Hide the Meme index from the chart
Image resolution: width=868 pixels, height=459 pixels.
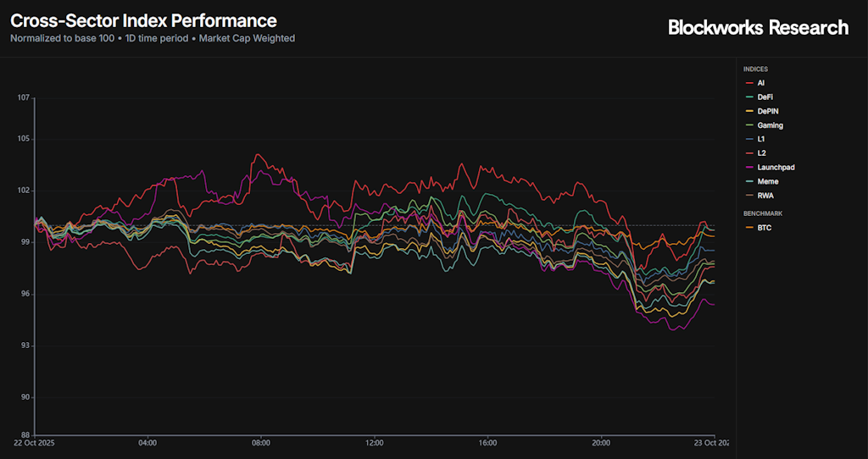coord(767,181)
